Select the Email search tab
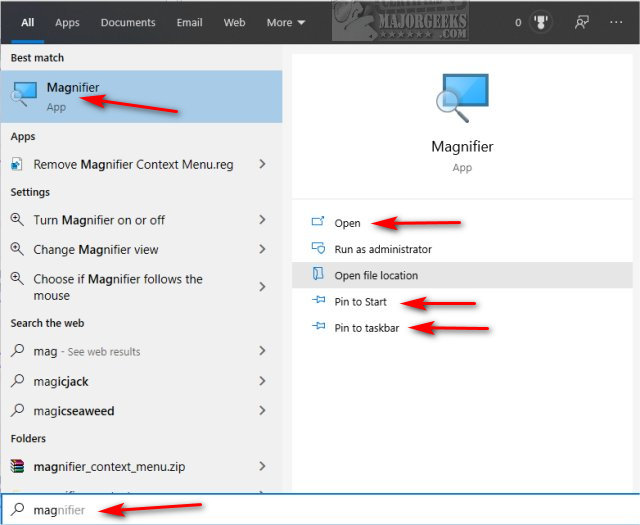This screenshot has width=640, height=525. coord(189,22)
